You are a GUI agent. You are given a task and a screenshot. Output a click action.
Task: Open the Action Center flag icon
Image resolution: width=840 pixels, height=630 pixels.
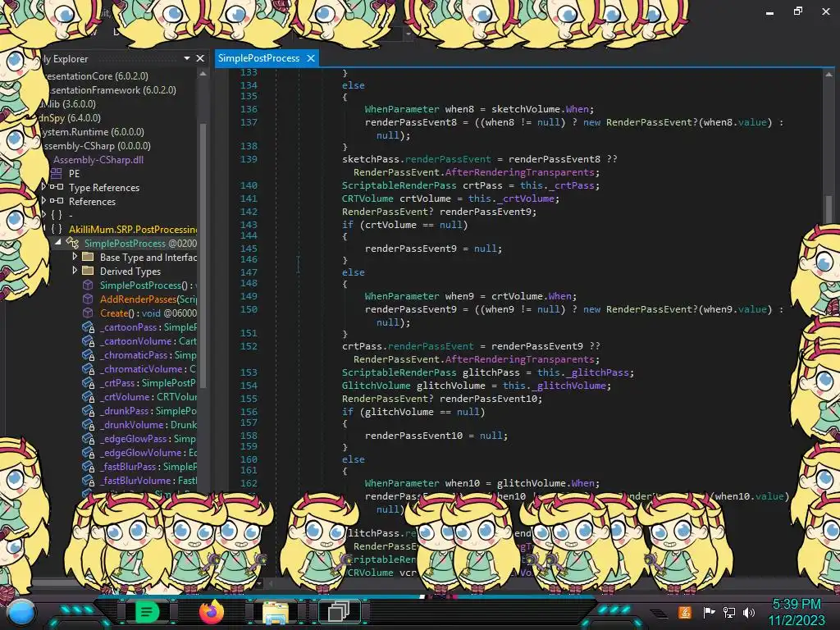[x=709, y=612]
